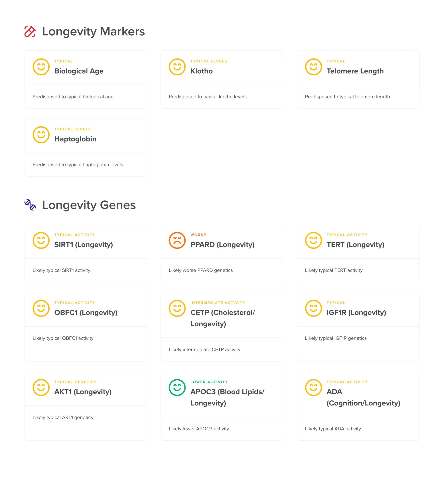Click 'Likely worse PPARD genetics' description
The image size is (448, 494).
[x=201, y=270]
